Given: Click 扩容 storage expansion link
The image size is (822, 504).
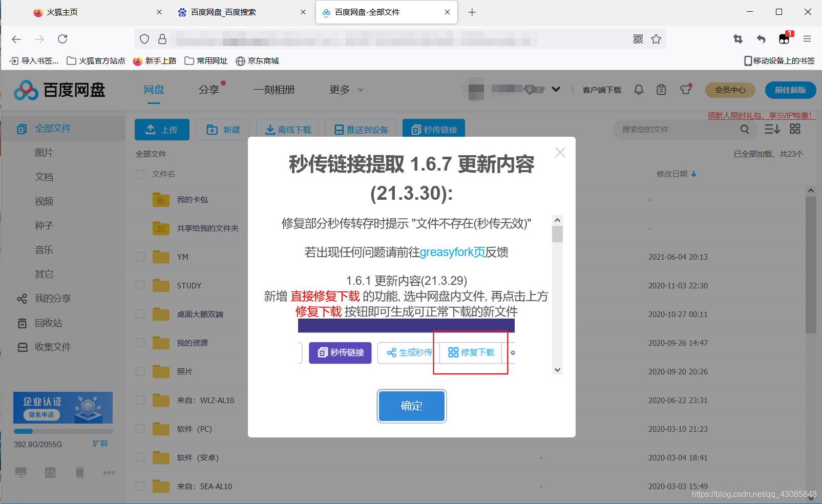Looking at the screenshot, I should point(100,444).
